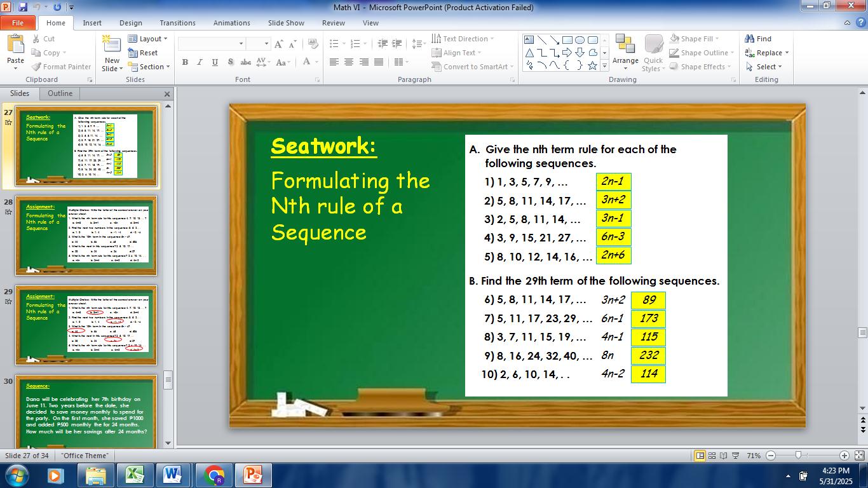Align text to the left
The image size is (868, 488).
pyautogui.click(x=334, y=62)
